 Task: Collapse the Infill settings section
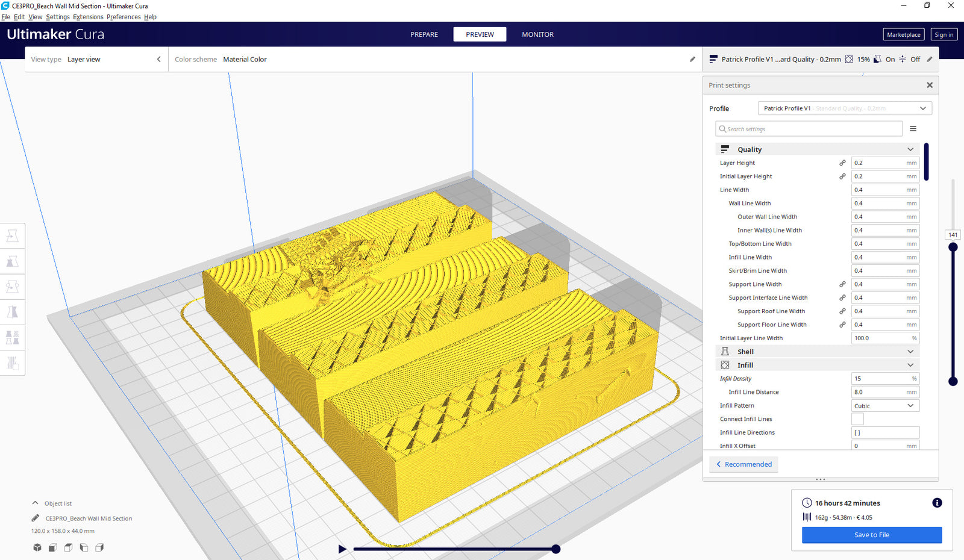pos(818,365)
